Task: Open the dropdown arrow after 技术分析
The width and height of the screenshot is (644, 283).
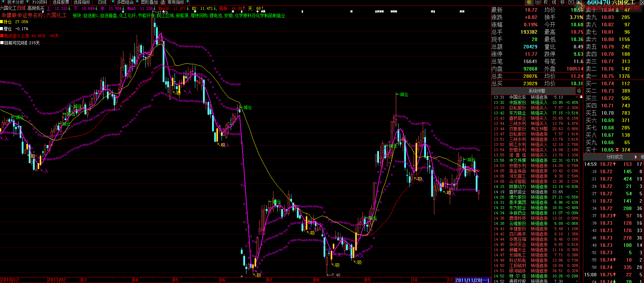Action: (27, 2)
